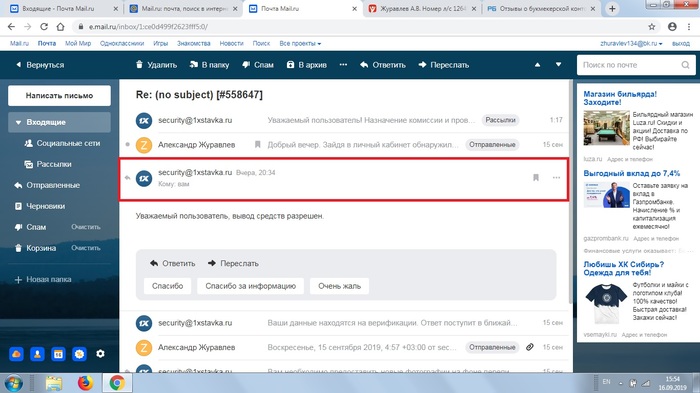Create a folder with Новая папка
The image size is (700, 393).
[x=43, y=280]
